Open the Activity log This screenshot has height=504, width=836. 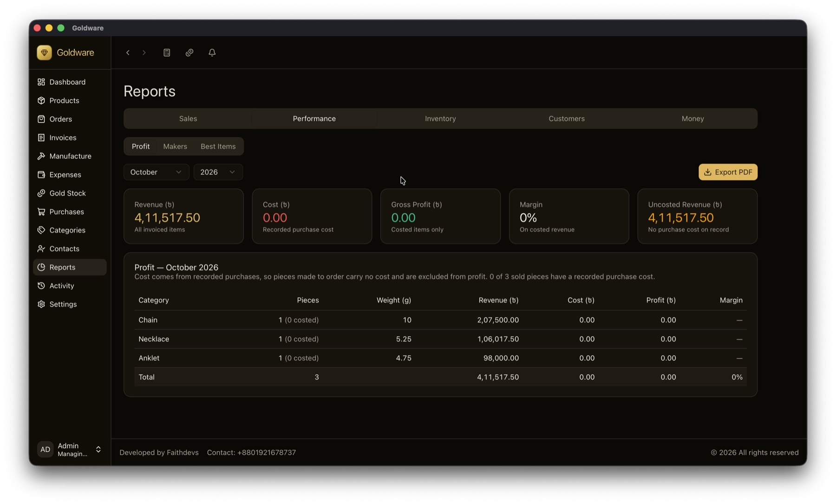coord(70,286)
